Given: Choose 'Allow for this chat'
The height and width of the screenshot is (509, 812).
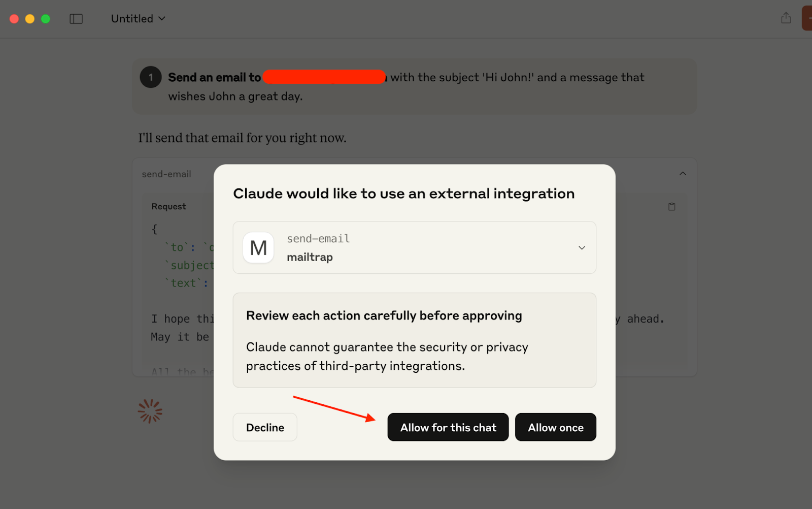Looking at the screenshot, I should pyautogui.click(x=448, y=427).
